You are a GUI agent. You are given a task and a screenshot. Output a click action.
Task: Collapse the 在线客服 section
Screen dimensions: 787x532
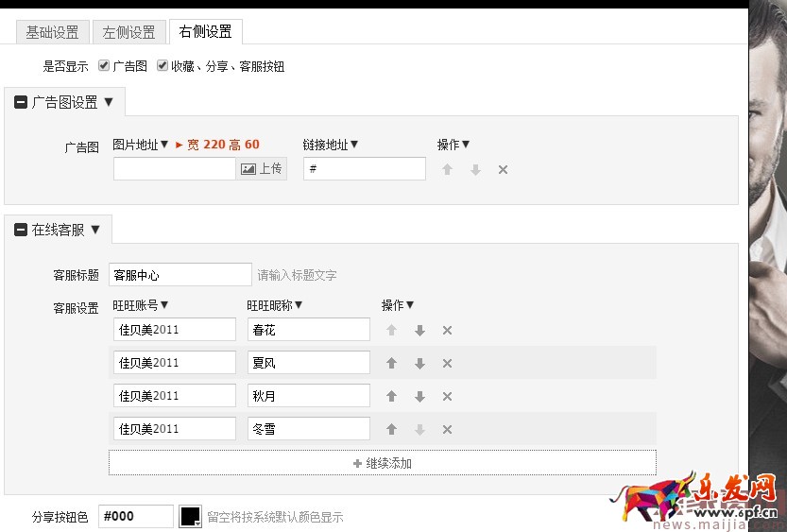tap(21, 230)
